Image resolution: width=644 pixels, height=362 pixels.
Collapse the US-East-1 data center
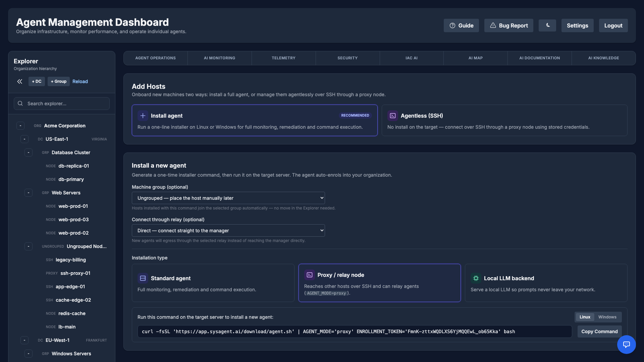click(24, 139)
